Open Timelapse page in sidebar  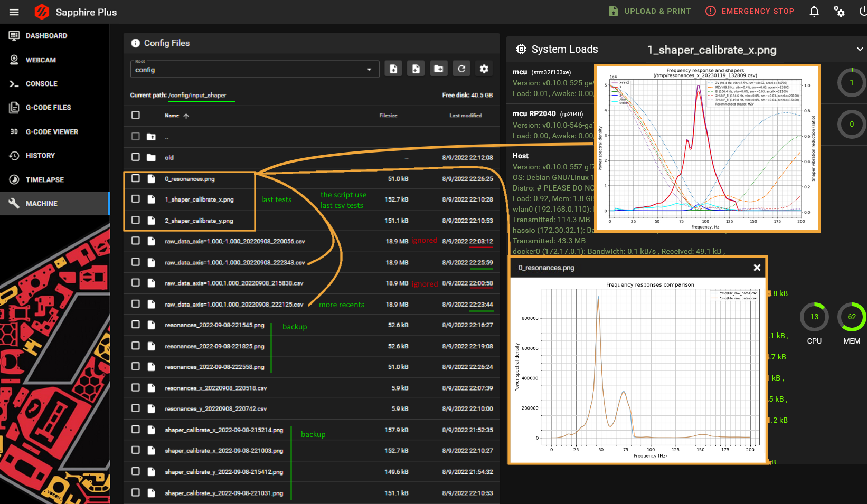[55, 179]
